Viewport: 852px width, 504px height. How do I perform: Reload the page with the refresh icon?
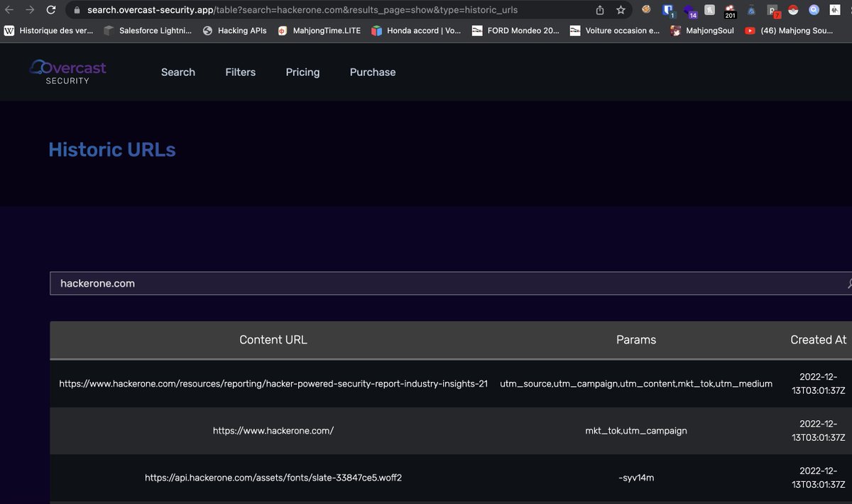pyautogui.click(x=51, y=10)
